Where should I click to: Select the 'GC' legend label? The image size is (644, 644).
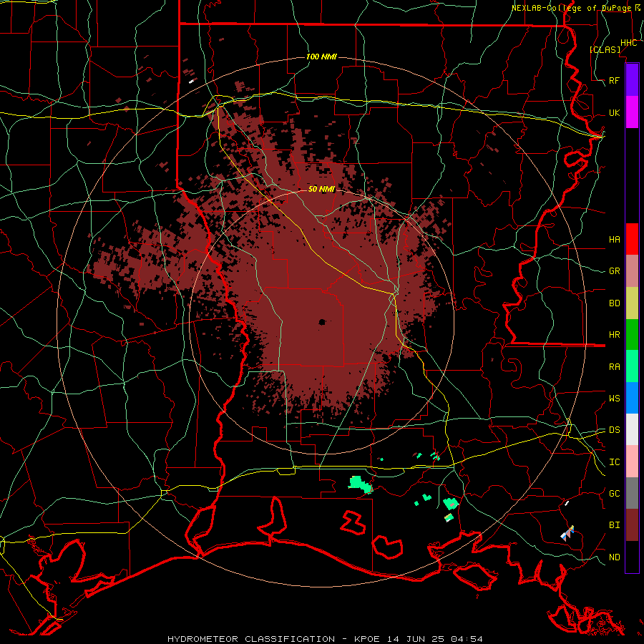[614, 493]
